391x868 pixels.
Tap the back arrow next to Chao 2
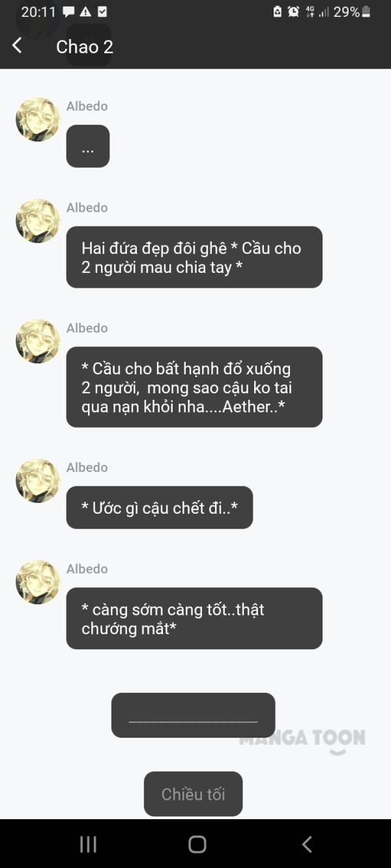17,46
